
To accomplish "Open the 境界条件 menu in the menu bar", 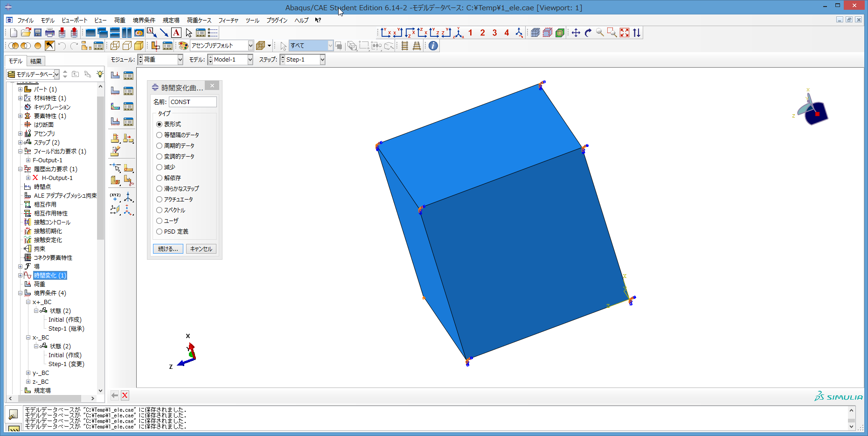I will 144,20.
